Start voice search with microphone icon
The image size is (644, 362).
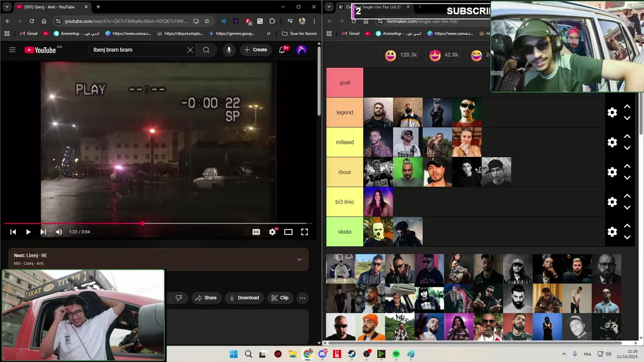click(x=229, y=50)
